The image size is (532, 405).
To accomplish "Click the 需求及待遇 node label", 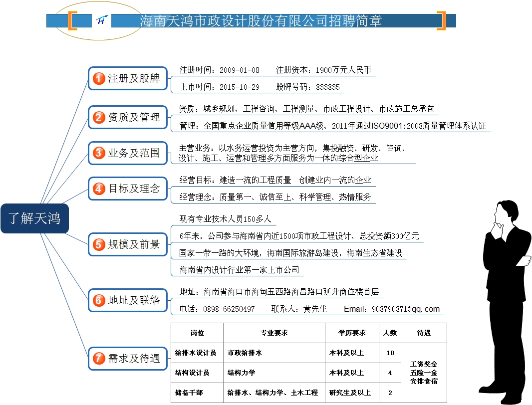I will pyautogui.click(x=134, y=358).
